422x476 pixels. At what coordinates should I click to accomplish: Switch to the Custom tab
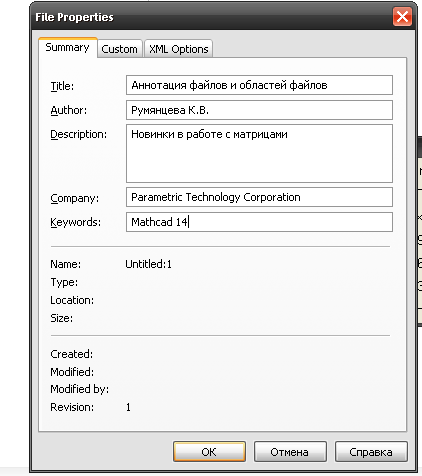click(x=119, y=49)
